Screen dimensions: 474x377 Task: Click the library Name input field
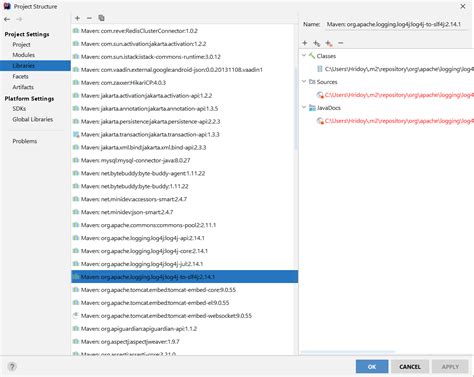click(x=397, y=24)
